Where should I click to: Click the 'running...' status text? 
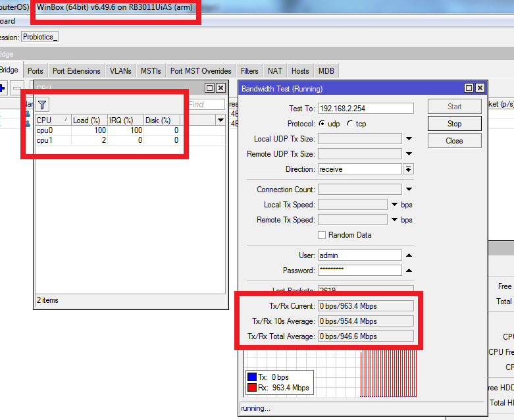tap(256, 408)
